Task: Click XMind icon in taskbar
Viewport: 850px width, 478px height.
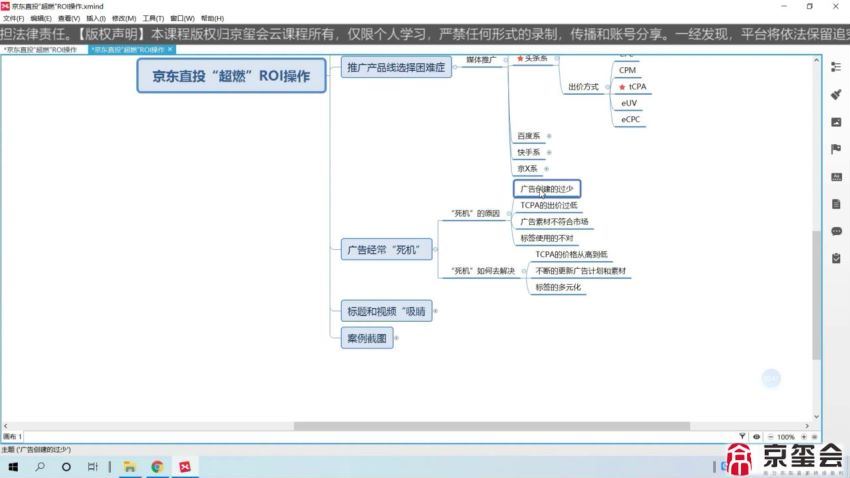Action: [185, 467]
